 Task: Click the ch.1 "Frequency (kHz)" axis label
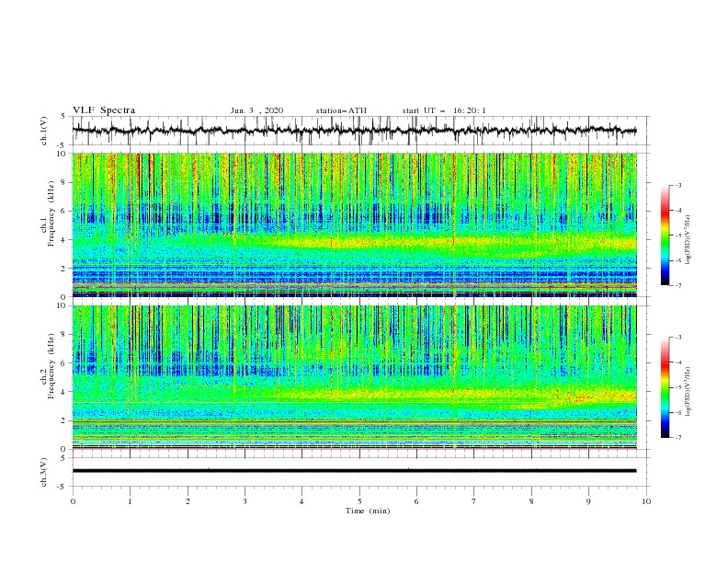pyautogui.click(x=51, y=214)
